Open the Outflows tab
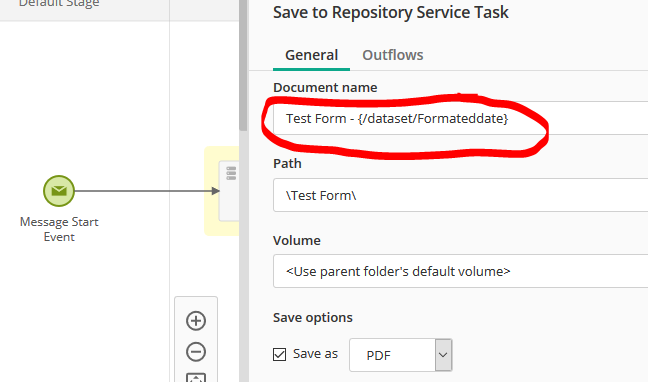This screenshot has width=648, height=382. coord(393,55)
